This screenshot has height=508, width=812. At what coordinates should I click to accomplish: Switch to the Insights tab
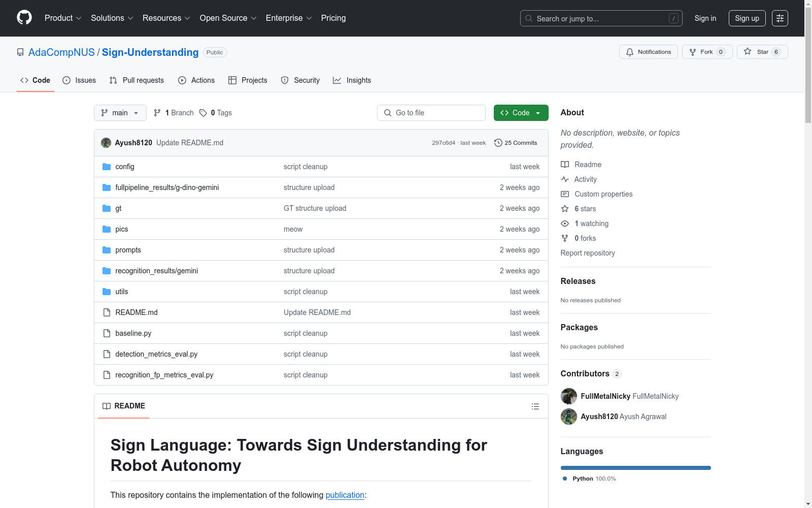coord(352,80)
